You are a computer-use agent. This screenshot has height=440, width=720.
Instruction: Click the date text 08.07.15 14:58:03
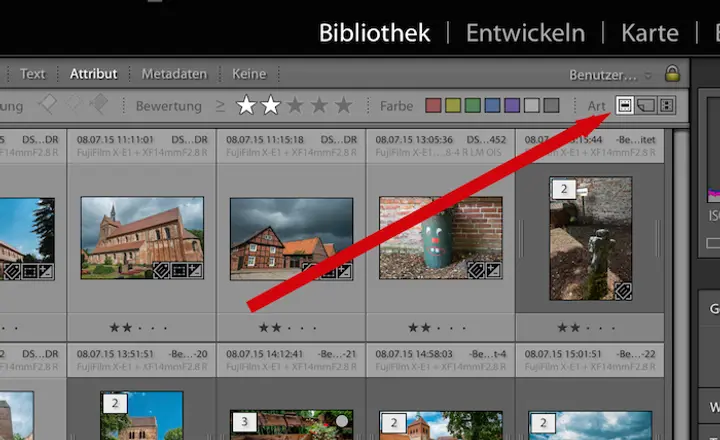point(414,354)
